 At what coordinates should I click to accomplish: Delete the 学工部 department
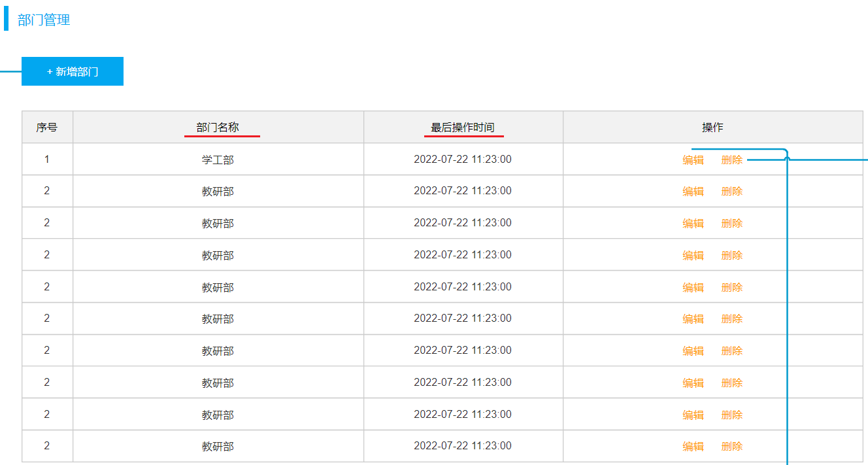tap(732, 160)
